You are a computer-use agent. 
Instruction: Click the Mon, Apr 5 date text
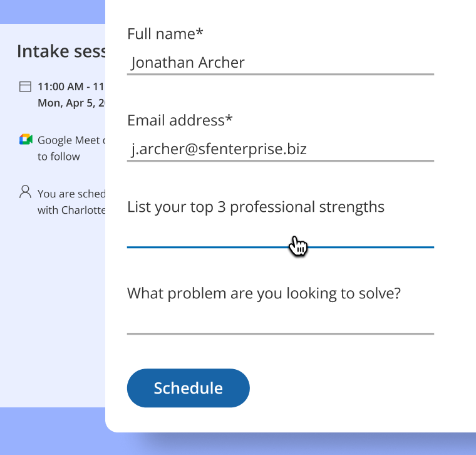(71, 103)
